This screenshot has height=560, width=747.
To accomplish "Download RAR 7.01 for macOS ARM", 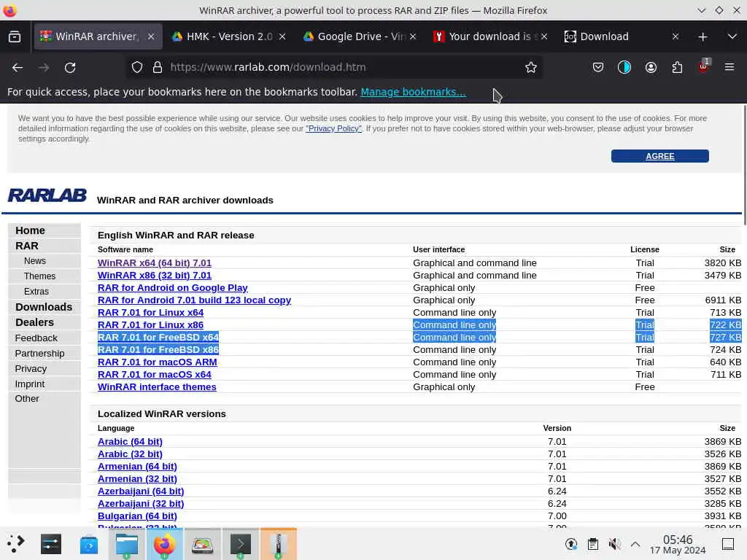I will (158, 362).
